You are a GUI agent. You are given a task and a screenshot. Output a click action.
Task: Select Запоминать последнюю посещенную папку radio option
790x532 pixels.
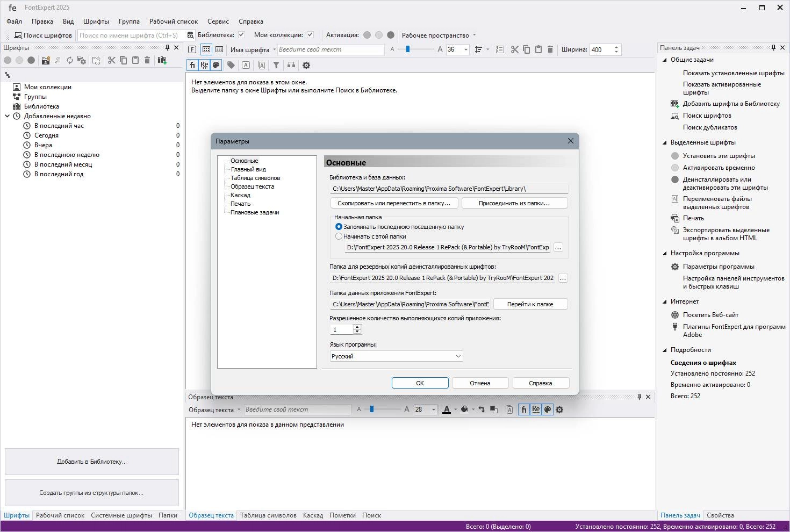(339, 227)
